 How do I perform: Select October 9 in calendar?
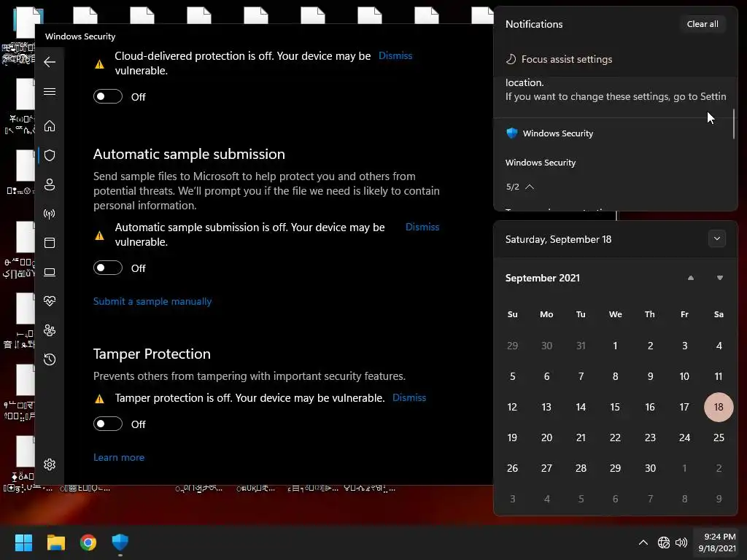click(x=719, y=499)
